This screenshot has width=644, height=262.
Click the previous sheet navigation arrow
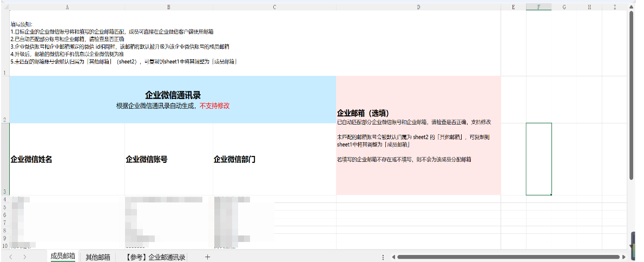10,257
